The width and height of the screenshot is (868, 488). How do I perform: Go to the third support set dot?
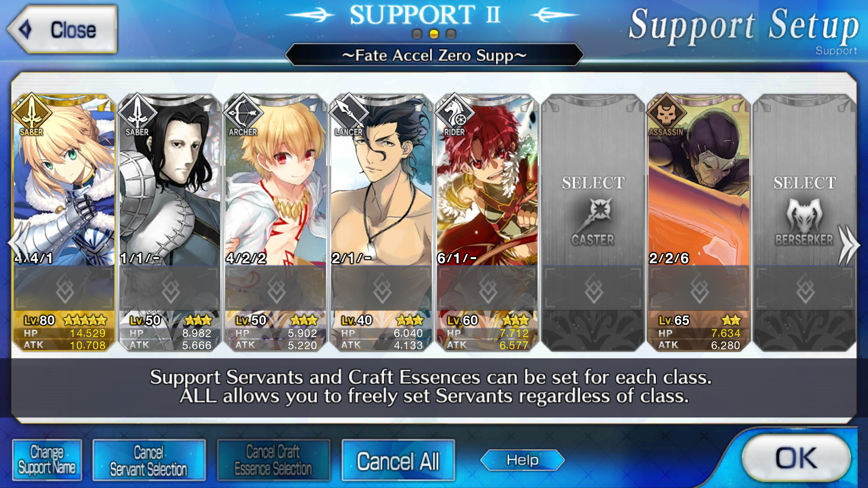click(x=451, y=34)
